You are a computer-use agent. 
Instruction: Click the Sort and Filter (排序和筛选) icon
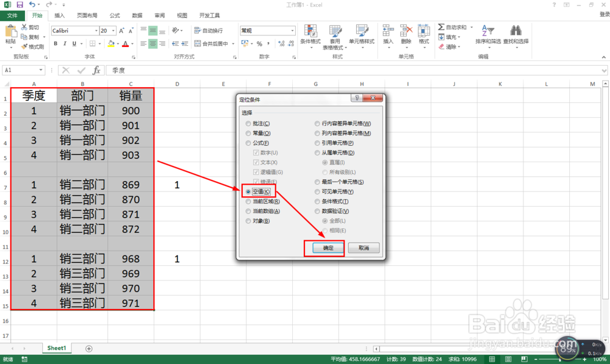pyautogui.click(x=488, y=30)
